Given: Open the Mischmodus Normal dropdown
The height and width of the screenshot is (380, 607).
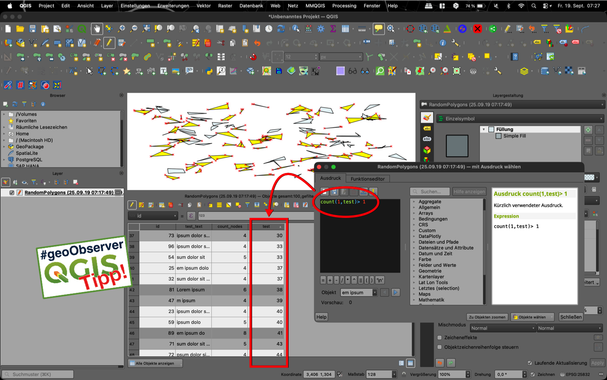Looking at the screenshot, I should point(503,328).
